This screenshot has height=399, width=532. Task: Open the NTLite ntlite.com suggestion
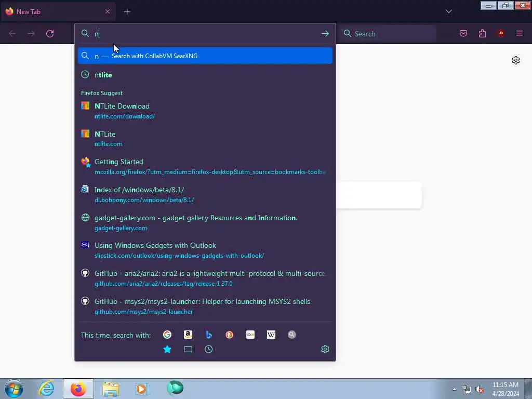205,139
